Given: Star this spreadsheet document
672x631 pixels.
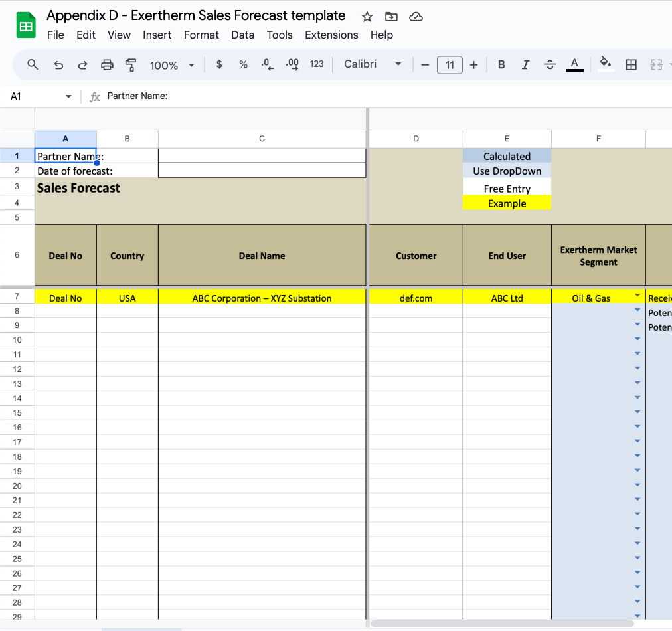Looking at the screenshot, I should [367, 17].
